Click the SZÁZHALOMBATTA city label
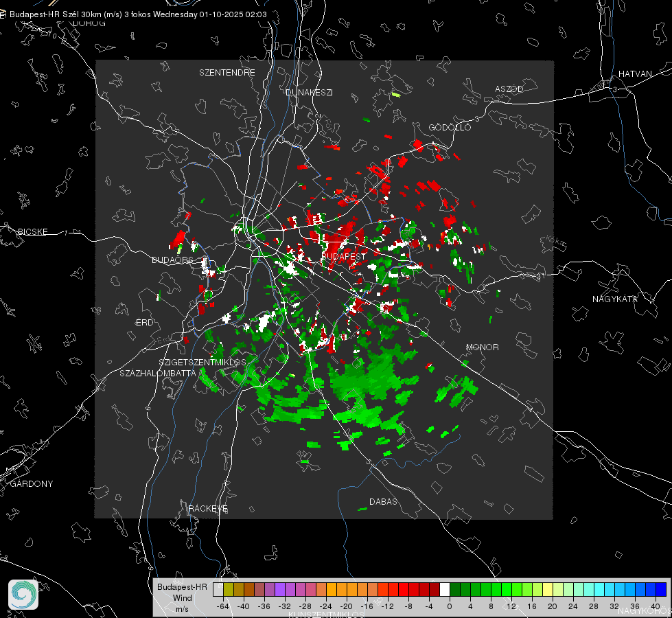Viewport: 672px width, 618px height. coord(158,373)
